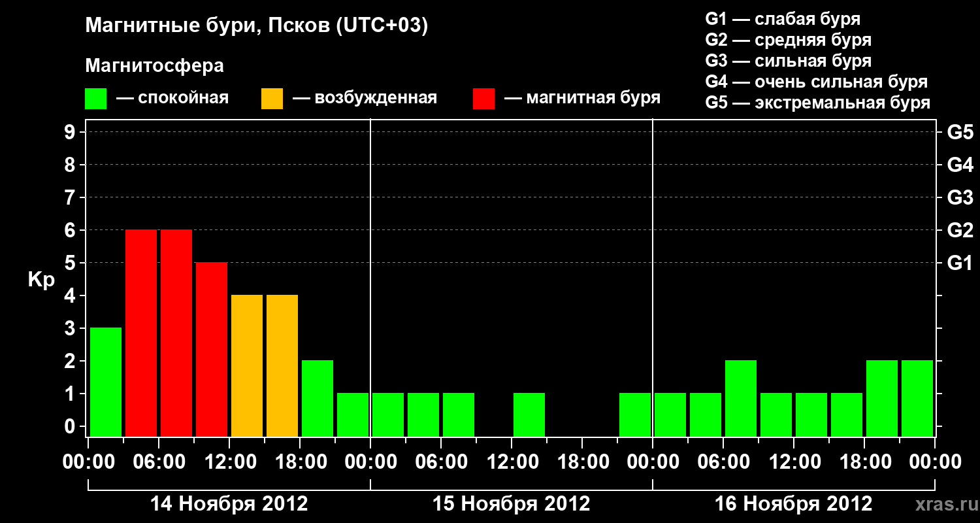Click the yellow 'возбужденная' legend swatch

point(272,99)
